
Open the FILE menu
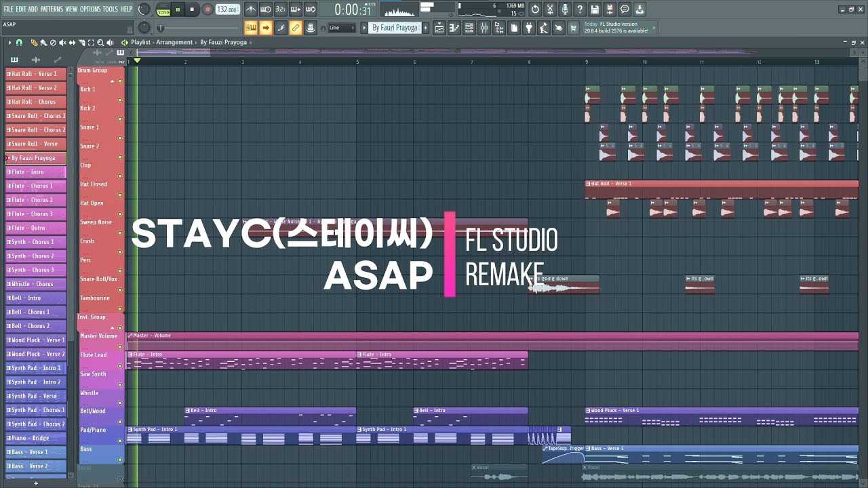(8, 9)
